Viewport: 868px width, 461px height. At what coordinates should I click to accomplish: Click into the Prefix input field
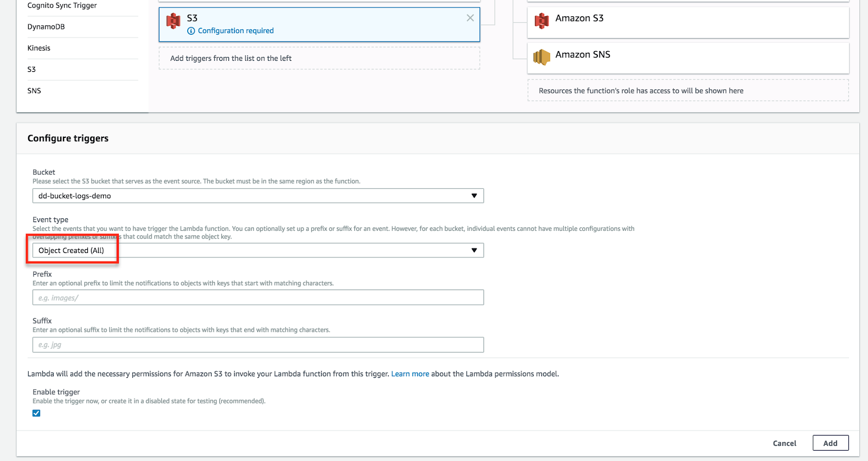258,298
